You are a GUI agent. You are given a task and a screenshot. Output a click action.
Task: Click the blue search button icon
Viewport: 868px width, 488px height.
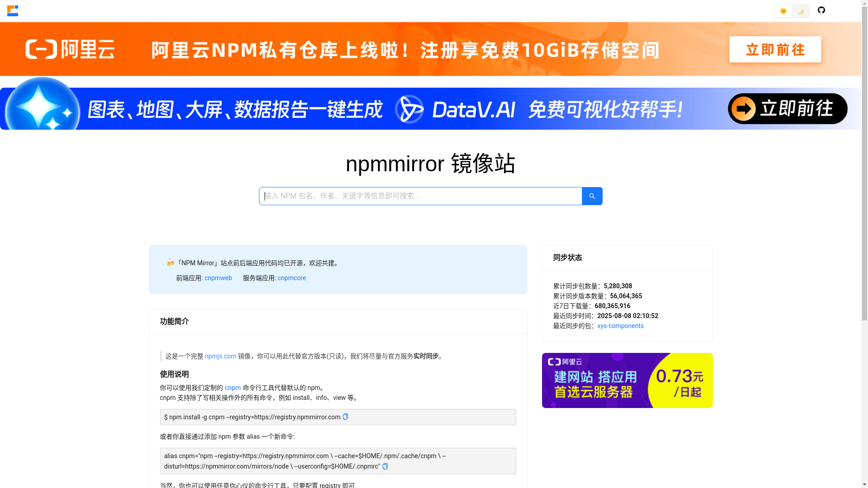592,196
